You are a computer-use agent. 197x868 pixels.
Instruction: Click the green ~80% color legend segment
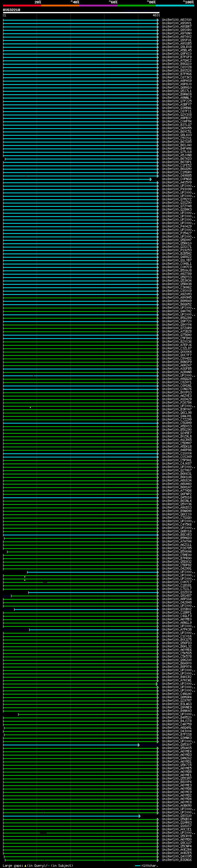click(x=137, y=6)
